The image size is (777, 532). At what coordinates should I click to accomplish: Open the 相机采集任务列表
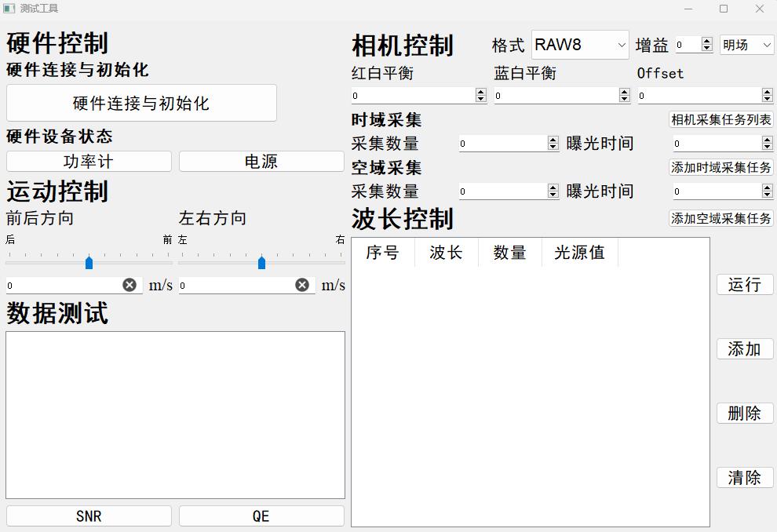721,120
